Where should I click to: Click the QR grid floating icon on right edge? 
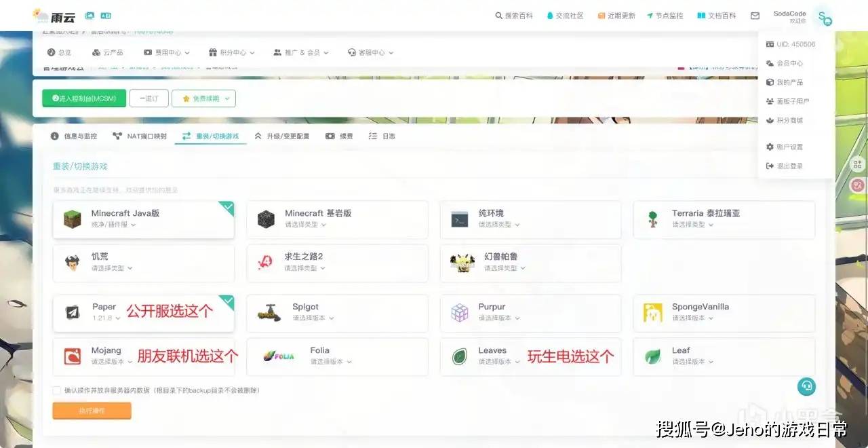858,164
